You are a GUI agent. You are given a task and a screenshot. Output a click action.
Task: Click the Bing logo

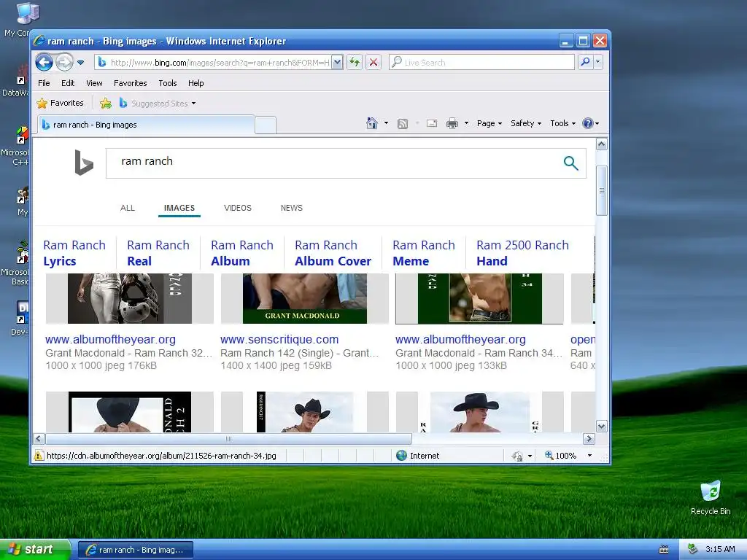84,163
